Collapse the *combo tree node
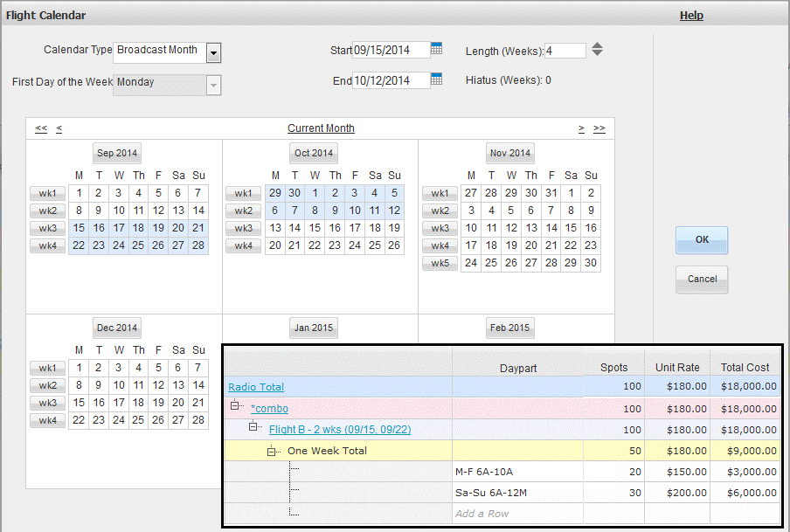This screenshot has width=790, height=532. [235, 406]
